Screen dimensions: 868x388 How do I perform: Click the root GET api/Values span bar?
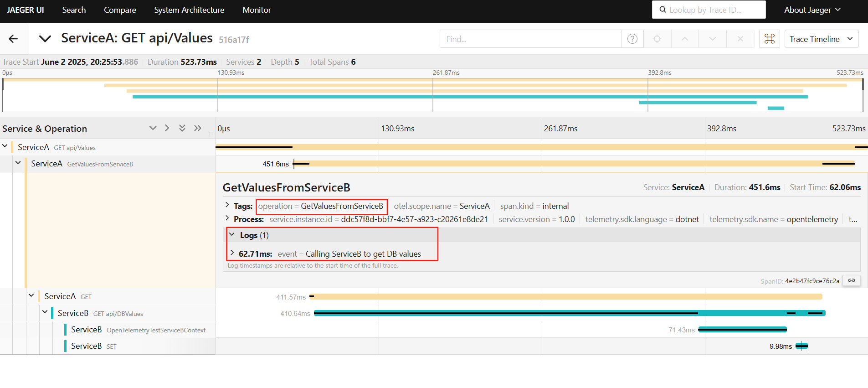tap(542, 147)
